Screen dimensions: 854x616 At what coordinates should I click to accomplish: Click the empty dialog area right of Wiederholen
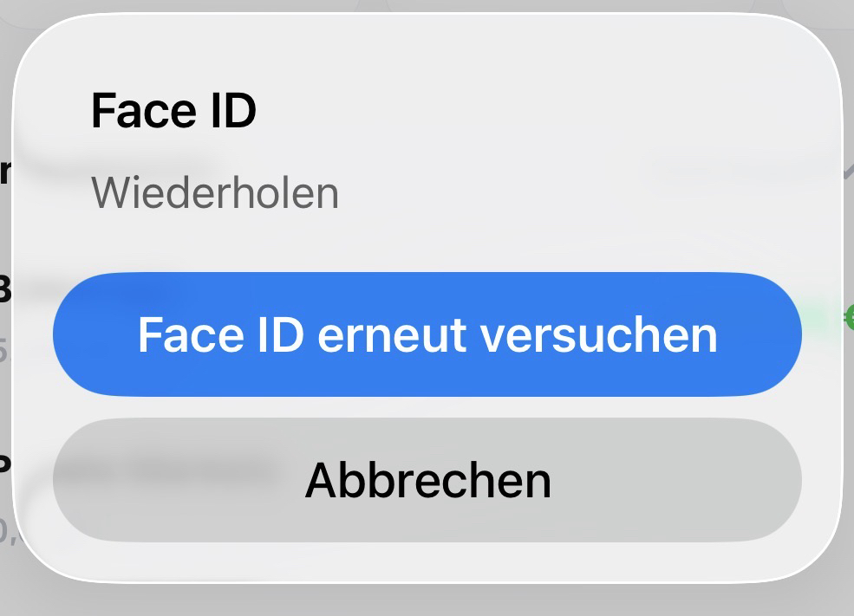(x=564, y=192)
